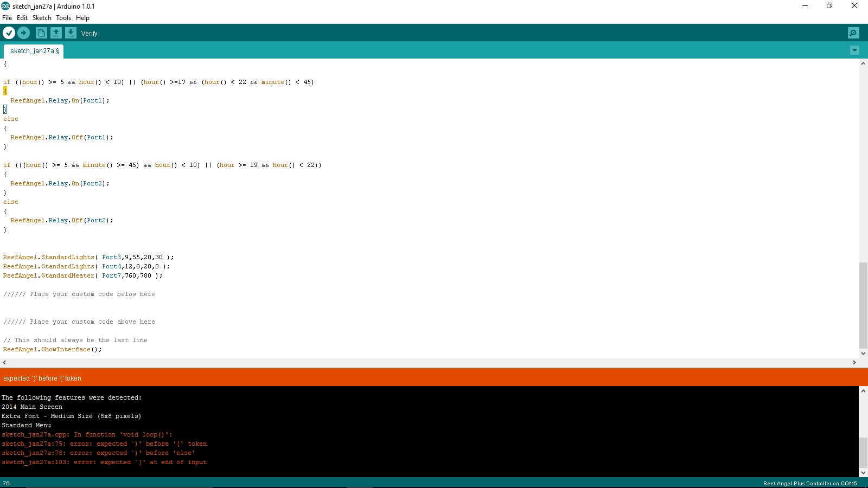Viewport: 868px width, 488px height.
Task: Click the Arduino logo in title bar
Action: pos(5,6)
